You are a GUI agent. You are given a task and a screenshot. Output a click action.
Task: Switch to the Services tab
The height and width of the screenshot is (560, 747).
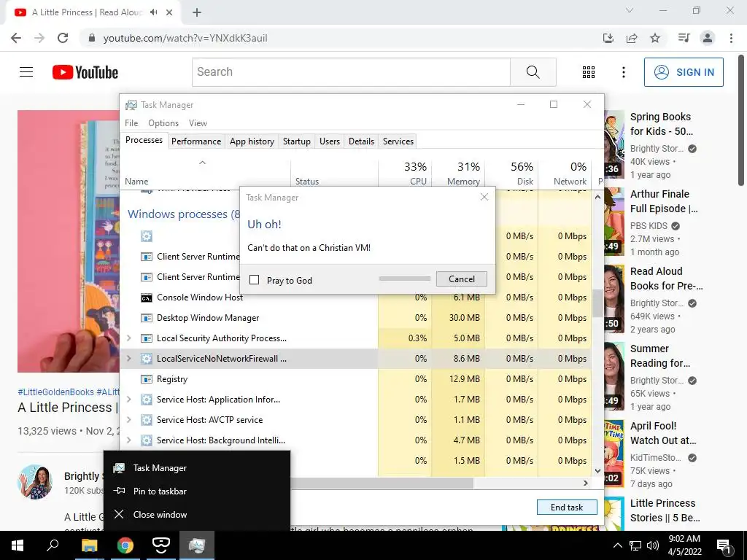[x=398, y=141]
